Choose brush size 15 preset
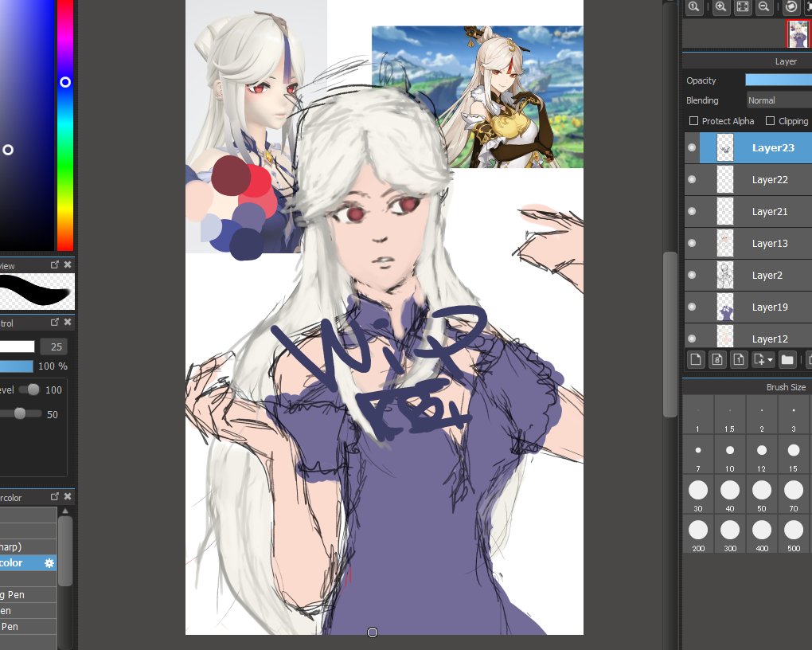Screen dimensions: 812x650 click(x=794, y=455)
